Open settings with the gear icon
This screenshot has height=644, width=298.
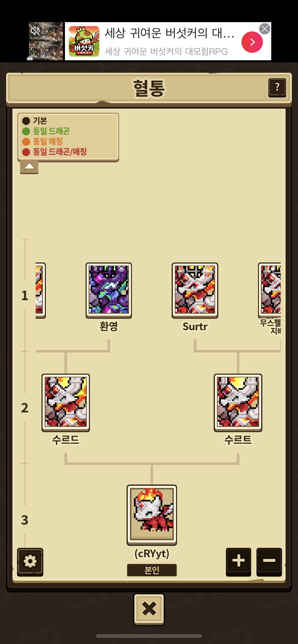tap(30, 562)
